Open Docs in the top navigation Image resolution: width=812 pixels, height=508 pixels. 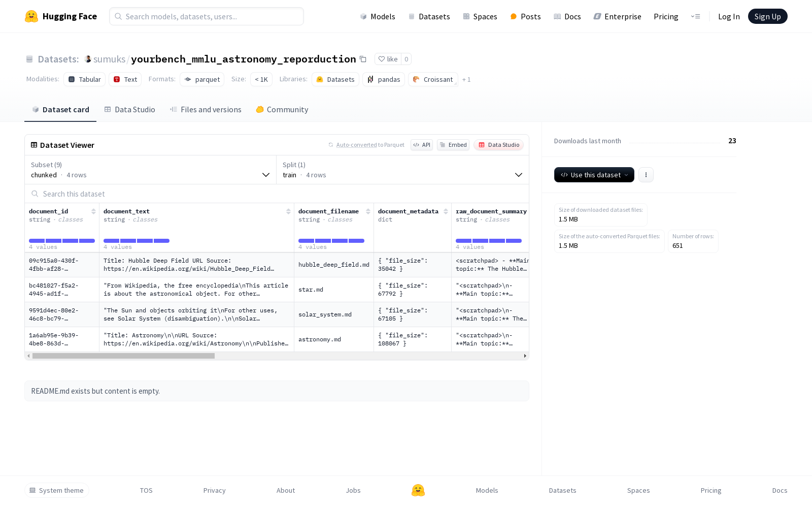coord(567,16)
